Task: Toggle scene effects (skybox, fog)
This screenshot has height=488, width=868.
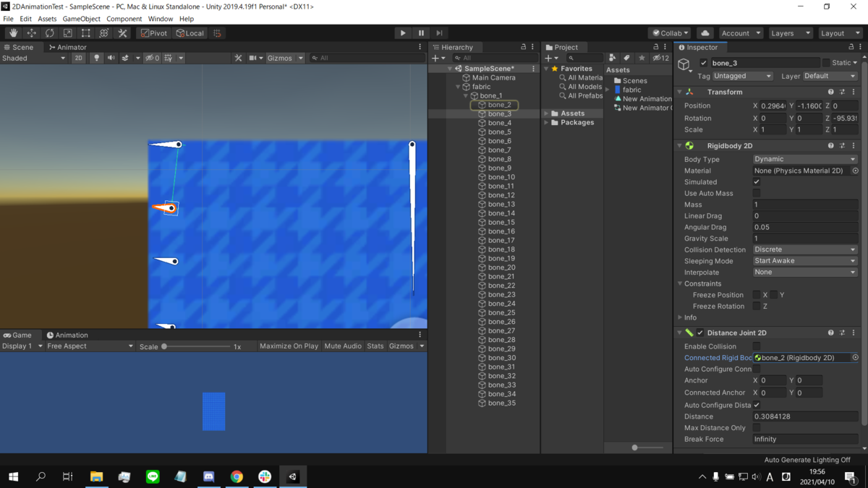Action: 125,58
